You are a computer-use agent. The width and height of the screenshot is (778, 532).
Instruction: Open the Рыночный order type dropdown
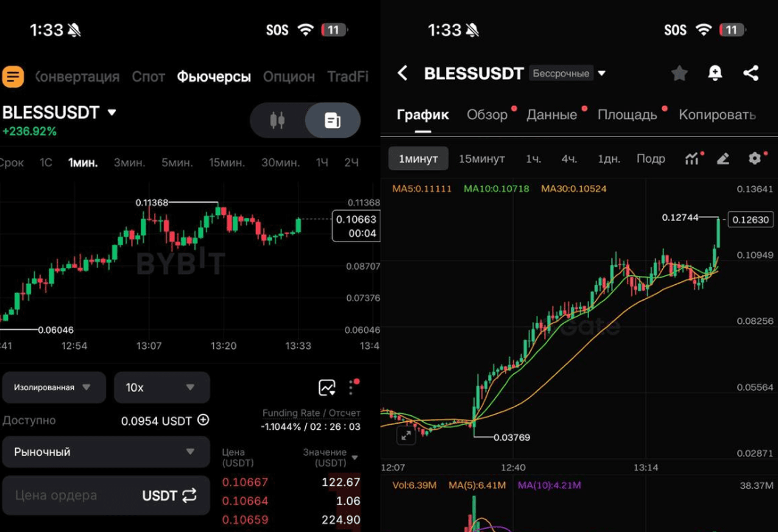pyautogui.click(x=106, y=452)
